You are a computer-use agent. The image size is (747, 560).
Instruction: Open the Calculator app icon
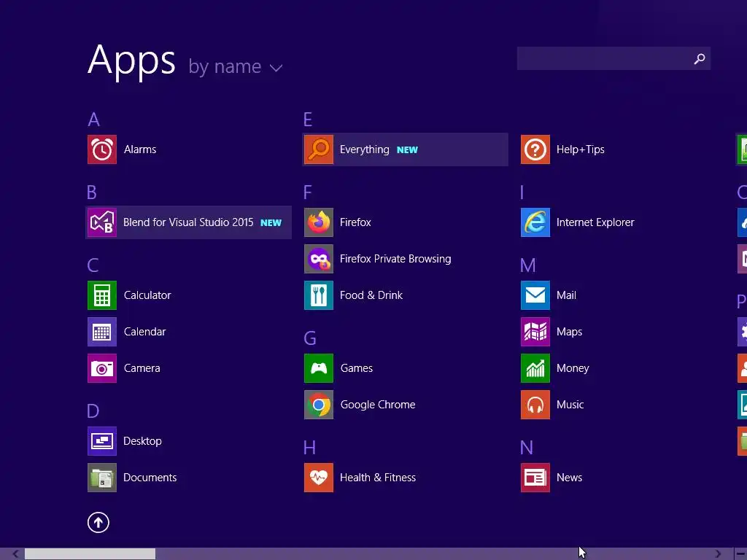(102, 295)
